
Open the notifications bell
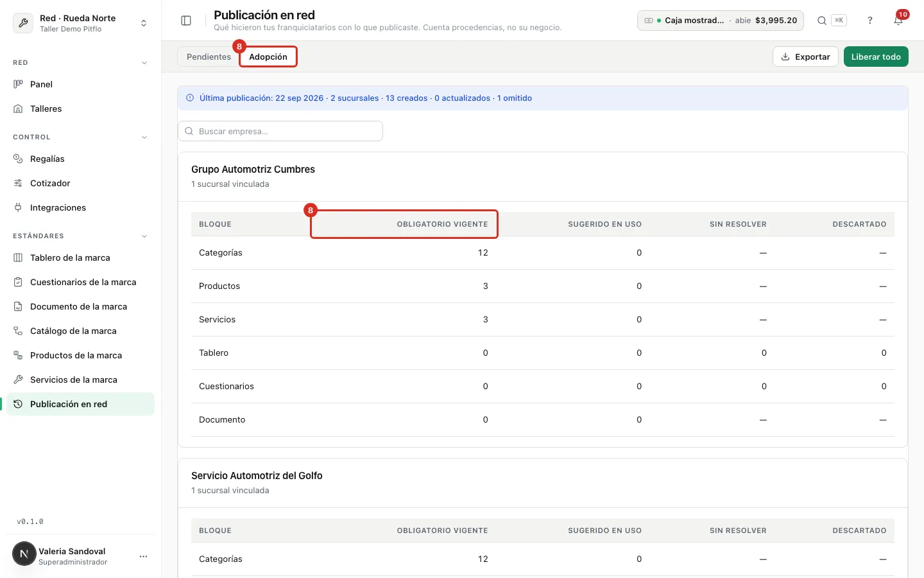pos(898,21)
